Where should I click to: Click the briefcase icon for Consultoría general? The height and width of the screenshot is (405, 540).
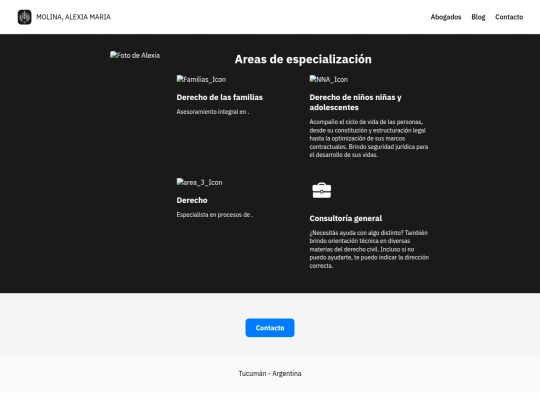[x=322, y=190]
